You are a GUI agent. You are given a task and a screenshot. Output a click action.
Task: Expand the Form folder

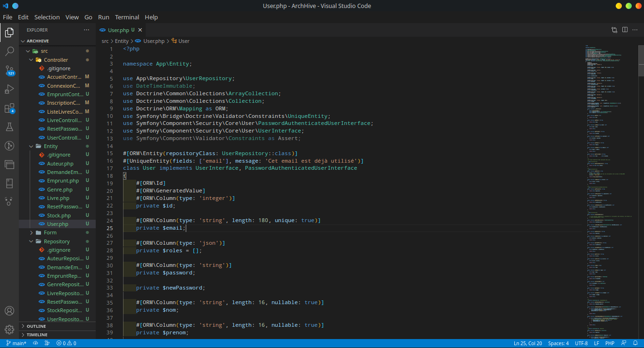(x=50, y=232)
